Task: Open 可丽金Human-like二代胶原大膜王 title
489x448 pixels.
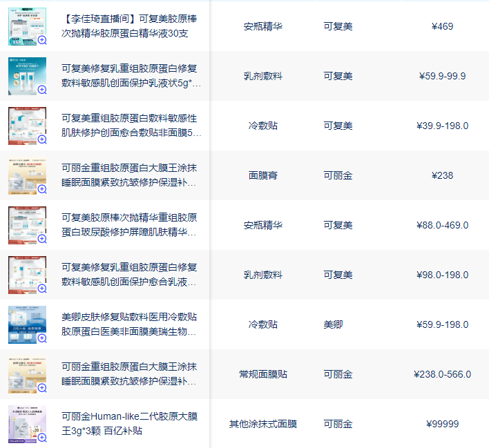Action: [129, 424]
